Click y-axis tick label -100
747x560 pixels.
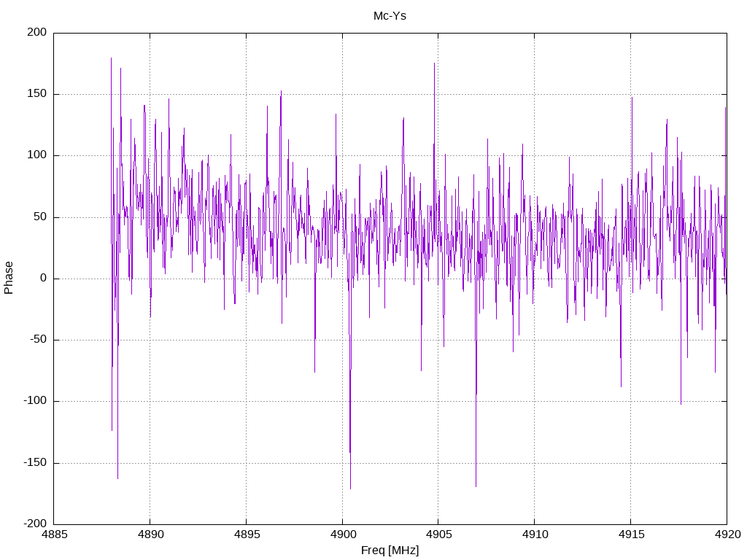tap(36, 401)
